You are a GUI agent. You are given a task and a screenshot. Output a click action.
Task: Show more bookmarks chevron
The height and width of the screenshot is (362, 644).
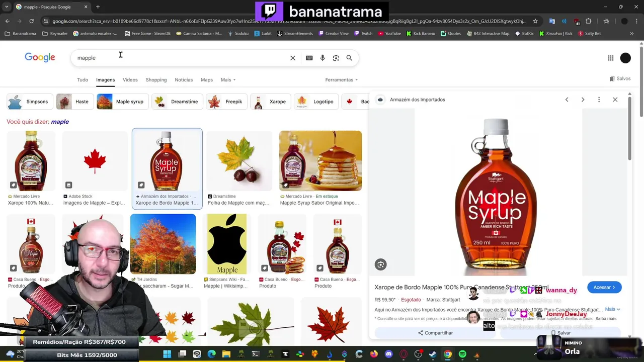point(632,34)
